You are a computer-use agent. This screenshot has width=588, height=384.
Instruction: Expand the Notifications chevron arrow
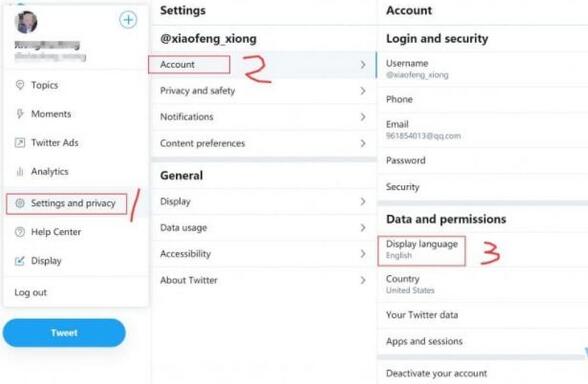tap(363, 117)
